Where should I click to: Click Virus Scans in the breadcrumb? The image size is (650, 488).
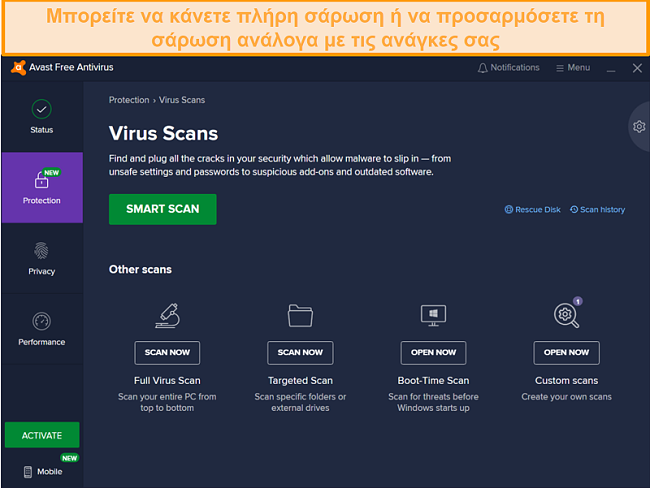click(182, 100)
